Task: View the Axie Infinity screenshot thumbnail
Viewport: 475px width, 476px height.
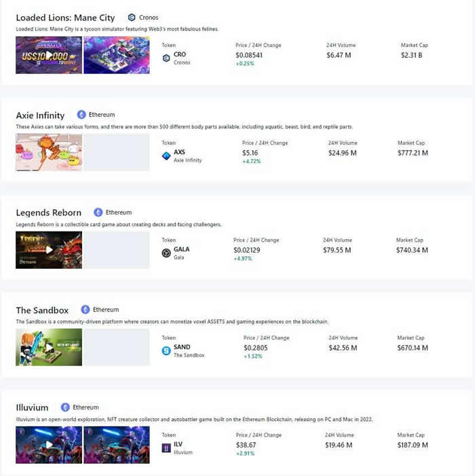Action: tap(49, 152)
